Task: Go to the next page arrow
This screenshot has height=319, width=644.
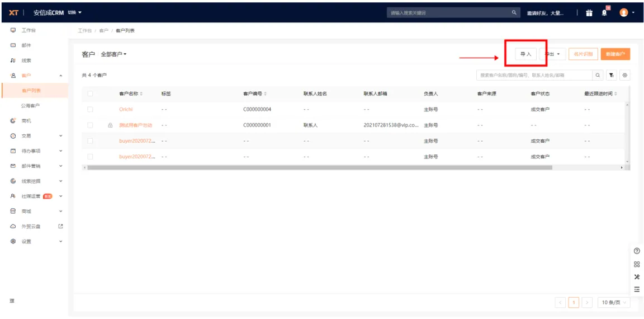Action: 588,303
